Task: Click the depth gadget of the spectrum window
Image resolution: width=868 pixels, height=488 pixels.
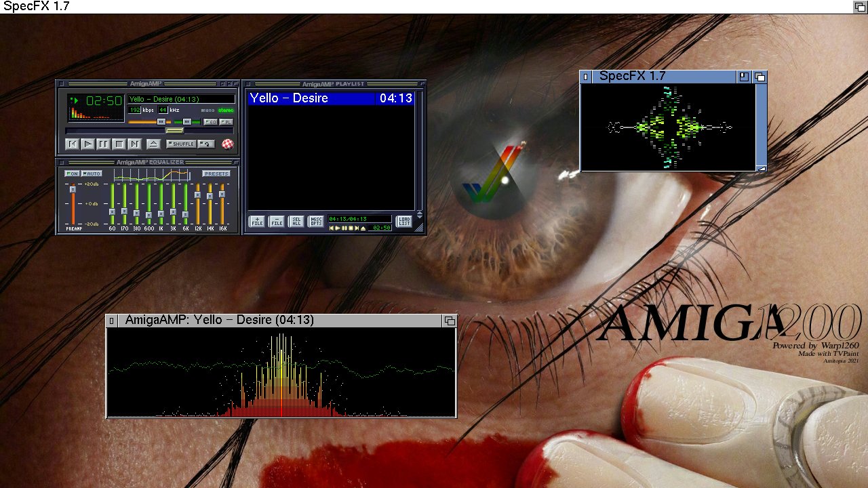Action: coord(450,321)
